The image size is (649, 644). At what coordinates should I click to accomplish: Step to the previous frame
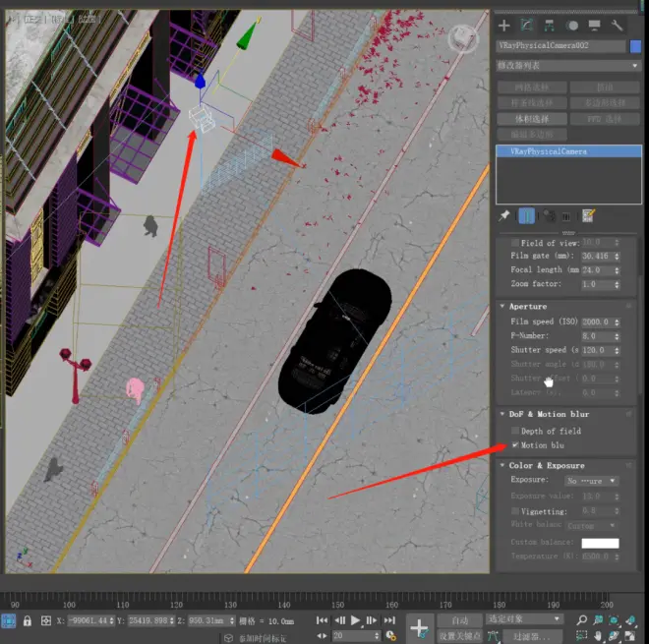[340, 620]
